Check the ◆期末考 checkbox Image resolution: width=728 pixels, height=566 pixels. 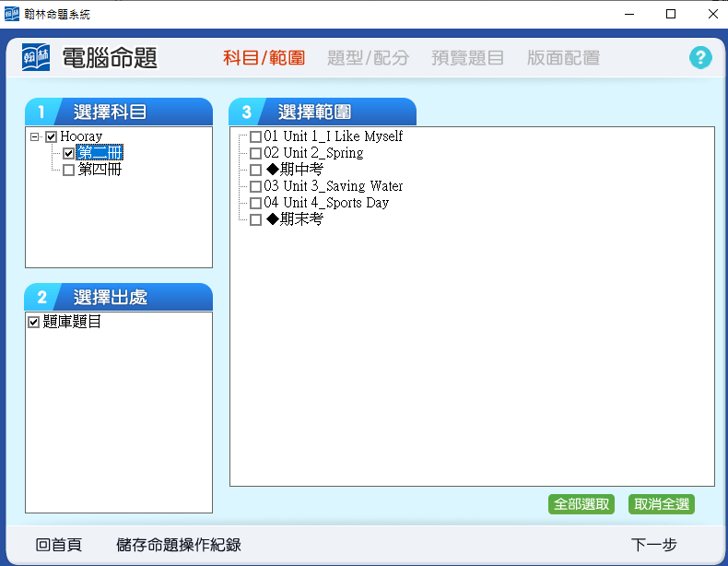[255, 220]
